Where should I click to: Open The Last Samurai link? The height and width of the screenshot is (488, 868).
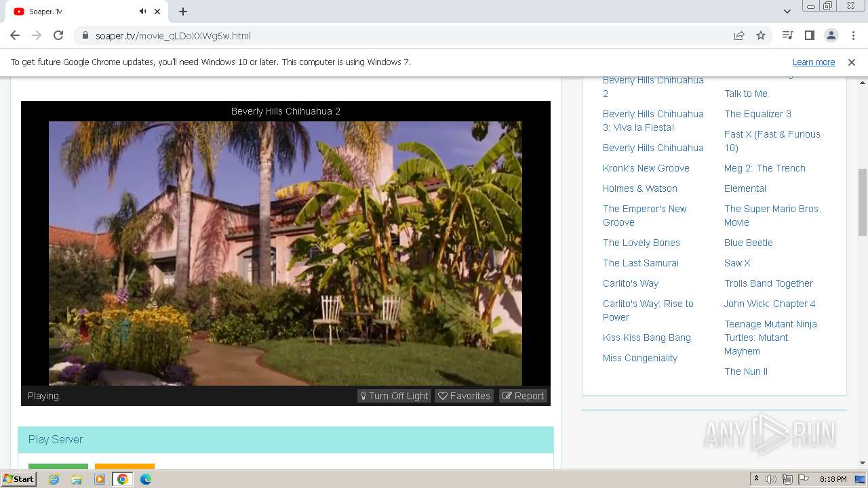point(640,263)
